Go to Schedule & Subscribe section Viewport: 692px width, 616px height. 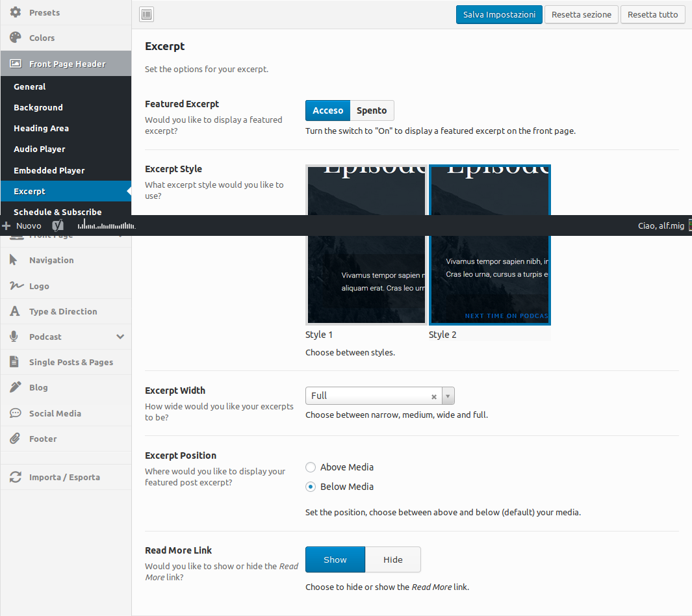pyautogui.click(x=57, y=211)
